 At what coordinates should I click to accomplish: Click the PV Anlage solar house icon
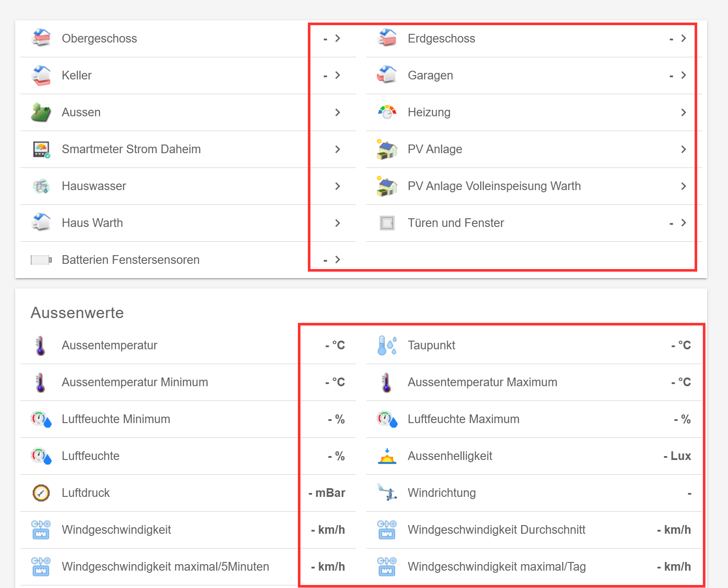[x=387, y=149]
